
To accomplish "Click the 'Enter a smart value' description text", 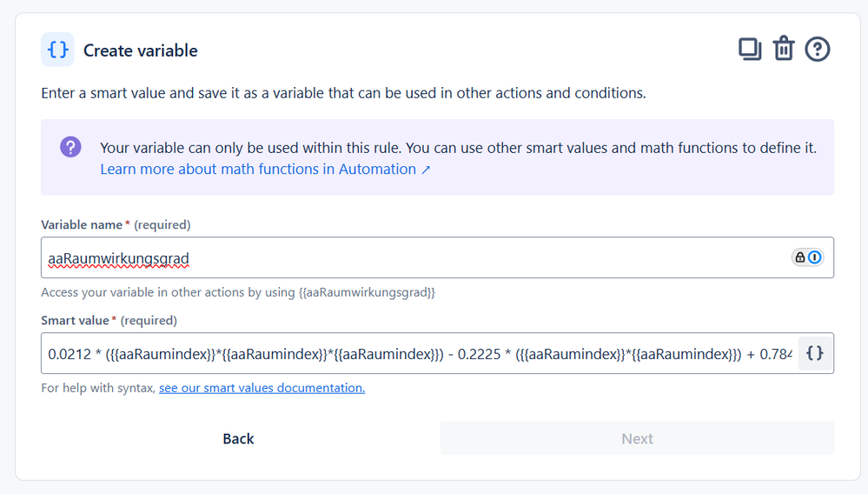I will point(343,93).
